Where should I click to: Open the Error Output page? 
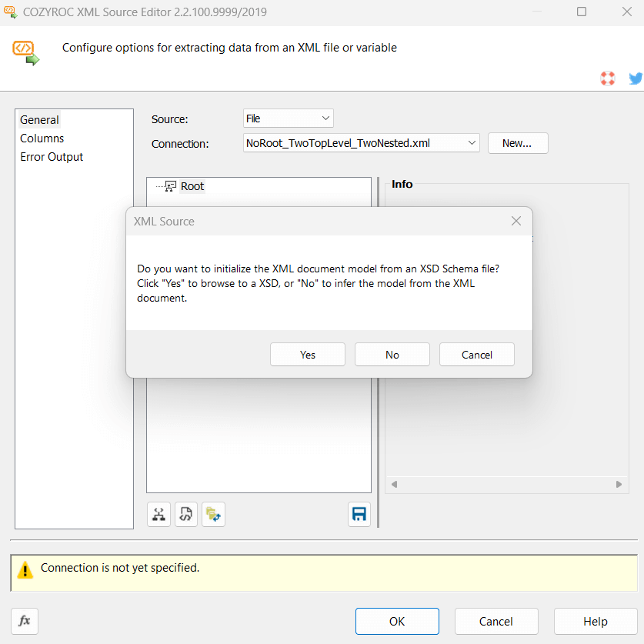52,157
